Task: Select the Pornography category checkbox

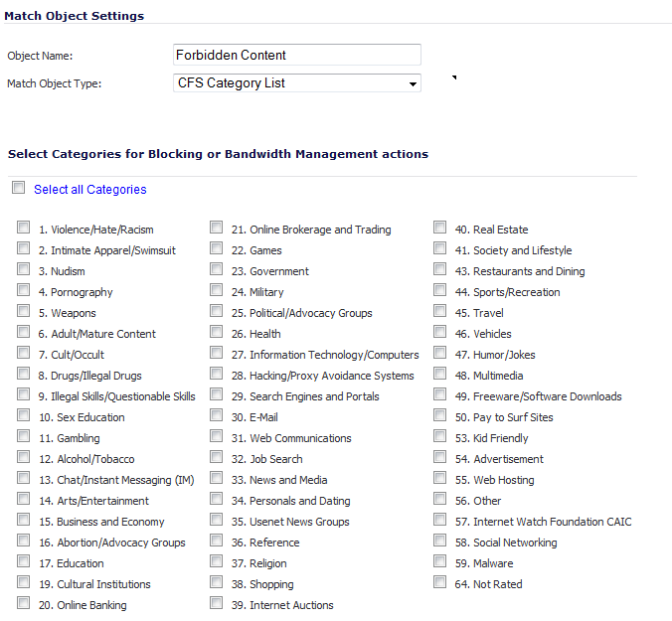Action: pos(23,290)
